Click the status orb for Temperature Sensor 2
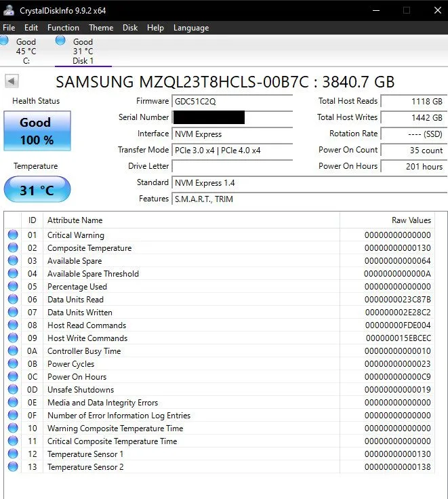448x499 pixels. pyautogui.click(x=13, y=466)
